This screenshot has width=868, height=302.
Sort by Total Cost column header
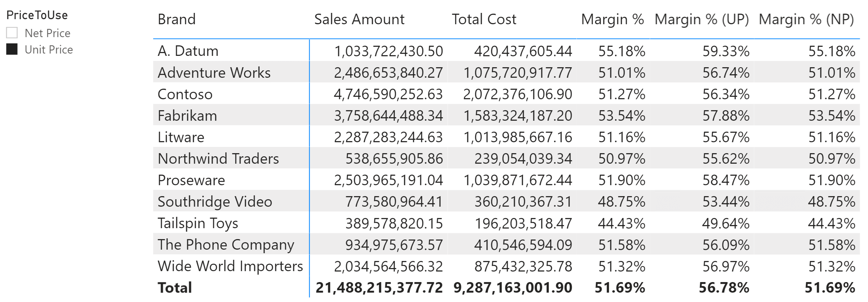pyautogui.click(x=484, y=19)
